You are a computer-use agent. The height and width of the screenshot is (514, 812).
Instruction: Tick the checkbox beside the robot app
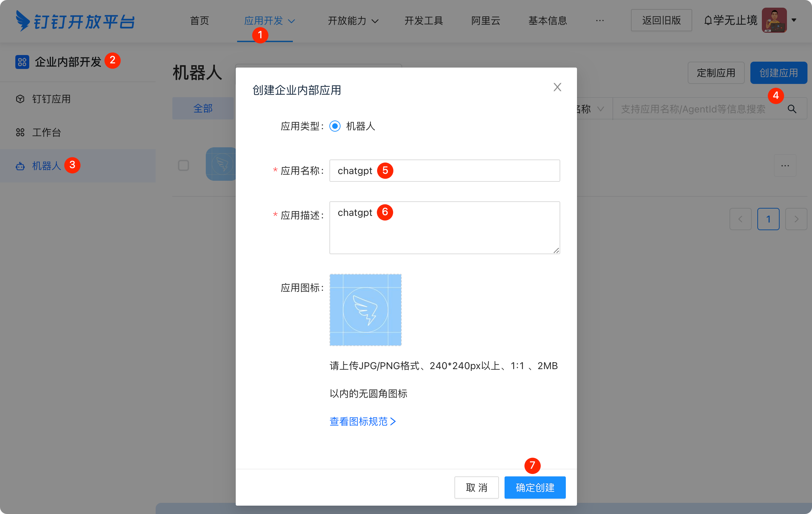[x=184, y=165]
